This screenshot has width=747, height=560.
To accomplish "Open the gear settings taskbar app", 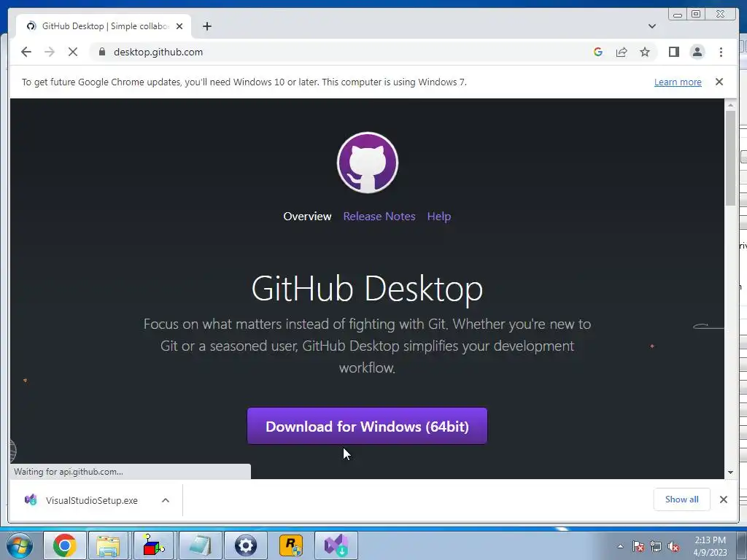I will (x=246, y=545).
